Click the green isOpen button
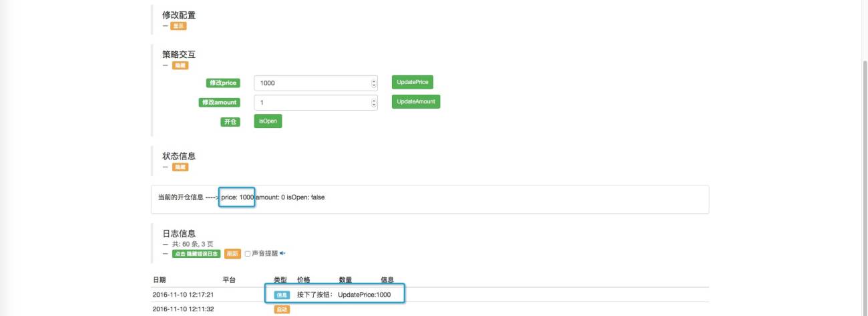 (x=268, y=121)
